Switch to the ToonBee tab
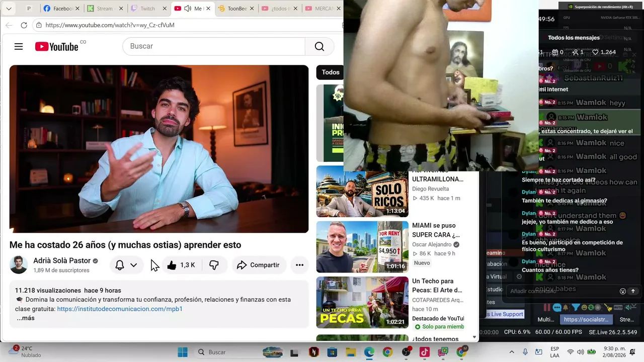644x362 pixels. pos(232,9)
